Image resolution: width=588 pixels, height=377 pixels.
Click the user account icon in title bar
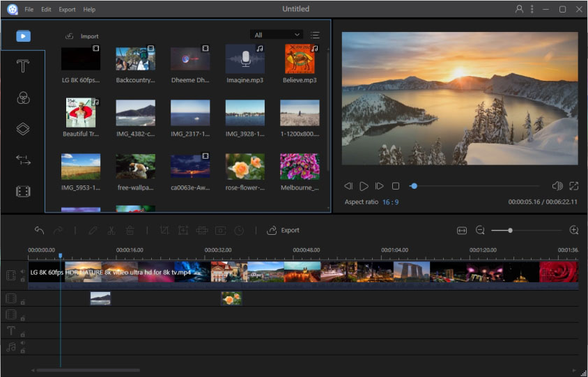point(519,9)
